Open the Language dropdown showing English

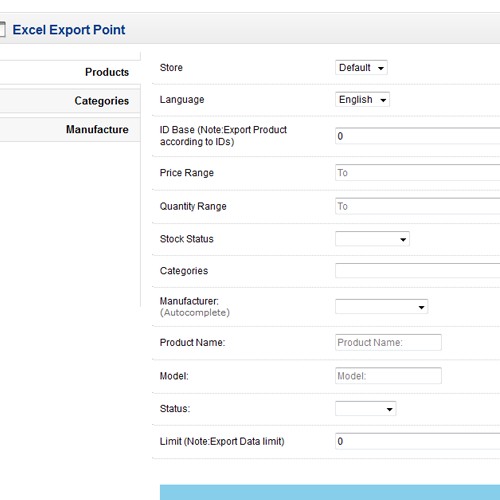(362, 99)
